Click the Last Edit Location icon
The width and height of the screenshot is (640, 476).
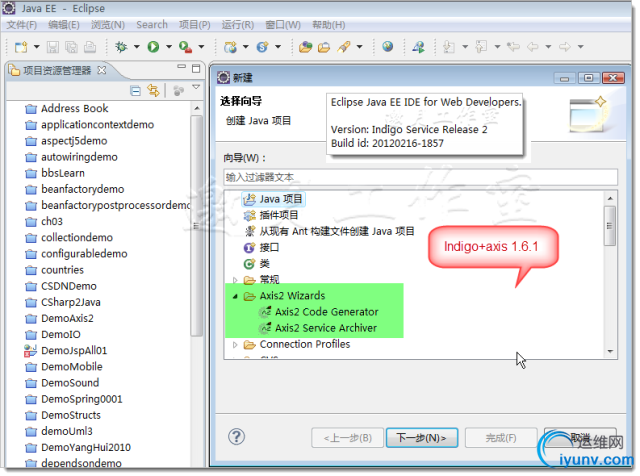pos(513,47)
